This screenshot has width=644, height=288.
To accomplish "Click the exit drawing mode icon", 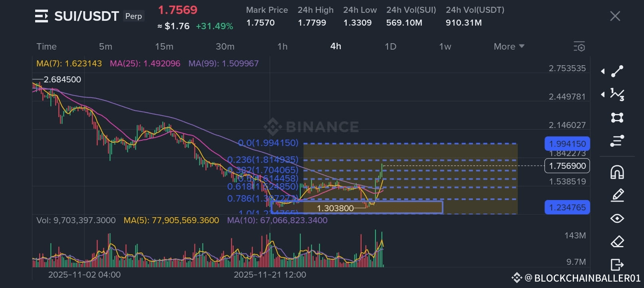I will point(617,265).
